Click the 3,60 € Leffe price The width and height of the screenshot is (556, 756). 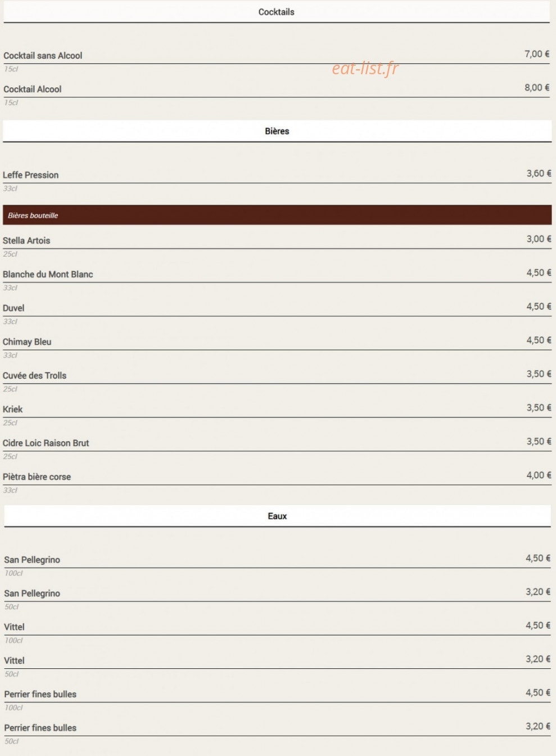tap(539, 173)
